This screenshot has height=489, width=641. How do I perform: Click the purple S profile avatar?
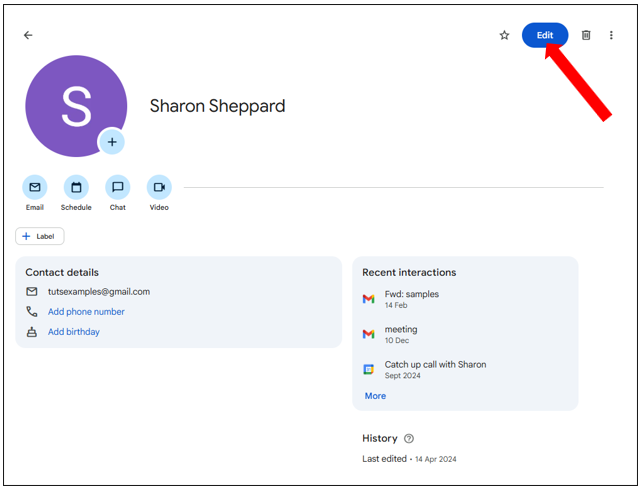click(x=75, y=106)
